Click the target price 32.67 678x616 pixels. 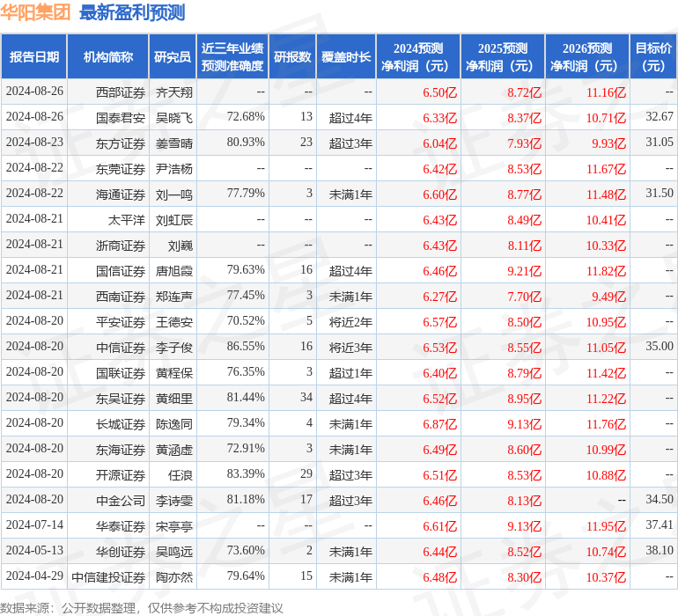point(660,116)
